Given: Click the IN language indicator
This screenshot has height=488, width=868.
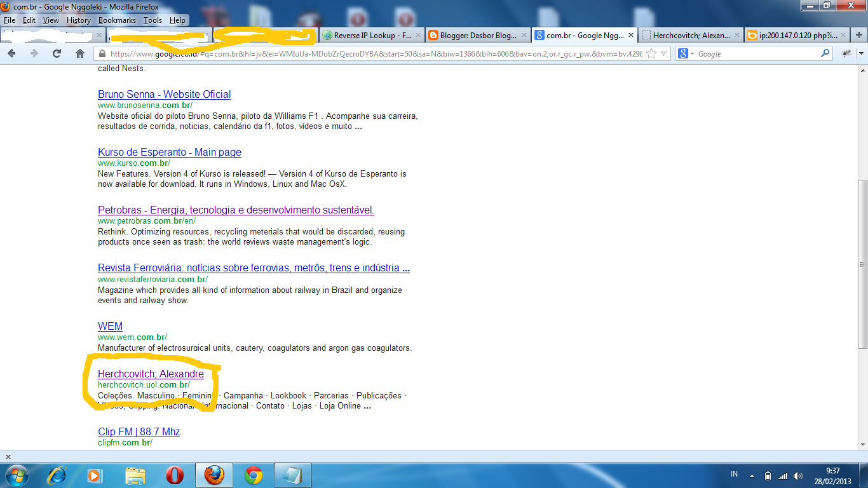Looking at the screenshot, I should 735,474.
